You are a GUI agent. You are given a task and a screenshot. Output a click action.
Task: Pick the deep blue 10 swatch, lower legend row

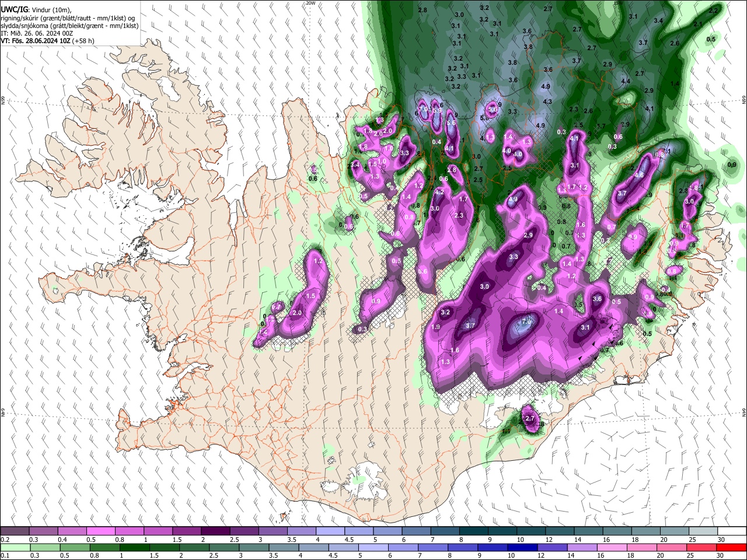[521, 548]
